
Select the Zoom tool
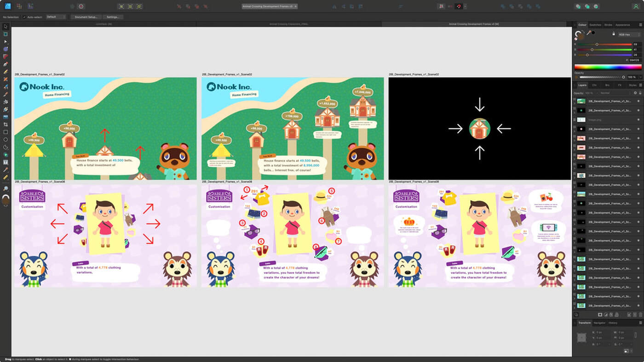click(x=6, y=189)
